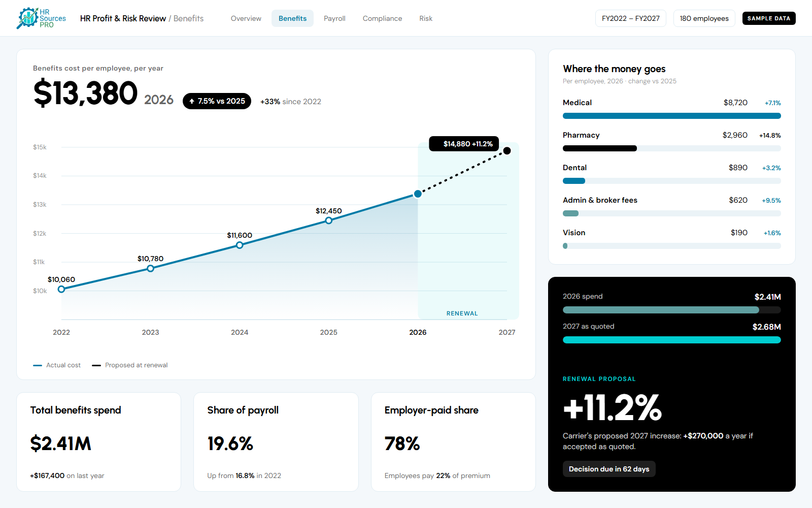Image resolution: width=812 pixels, height=508 pixels.
Task: Select the $10,780 data point for 2023
Action: pyautogui.click(x=150, y=268)
